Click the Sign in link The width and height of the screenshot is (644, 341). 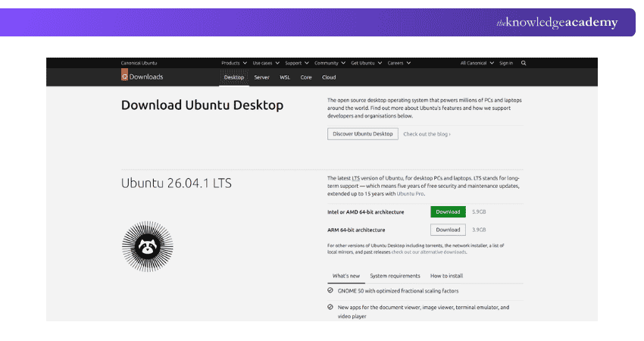pyautogui.click(x=506, y=63)
